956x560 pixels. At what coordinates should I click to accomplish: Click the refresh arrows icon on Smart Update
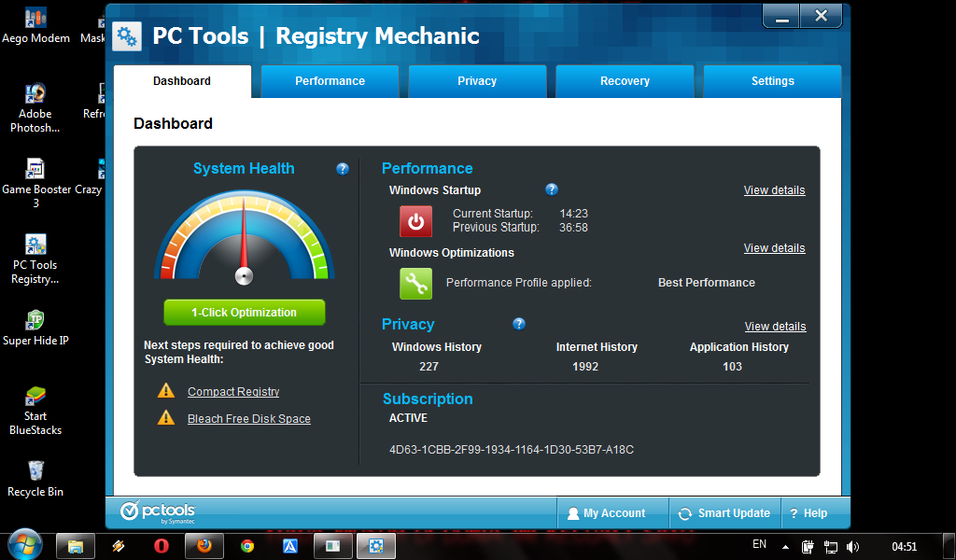click(684, 513)
